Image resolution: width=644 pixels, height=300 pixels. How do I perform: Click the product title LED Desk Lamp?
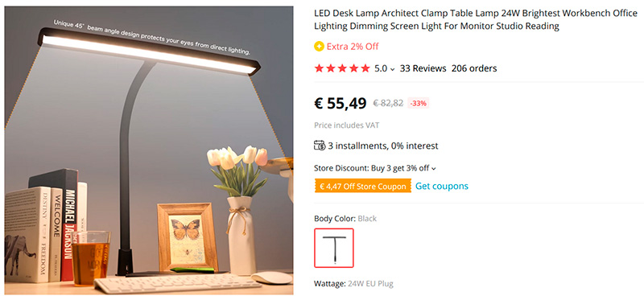click(x=476, y=19)
